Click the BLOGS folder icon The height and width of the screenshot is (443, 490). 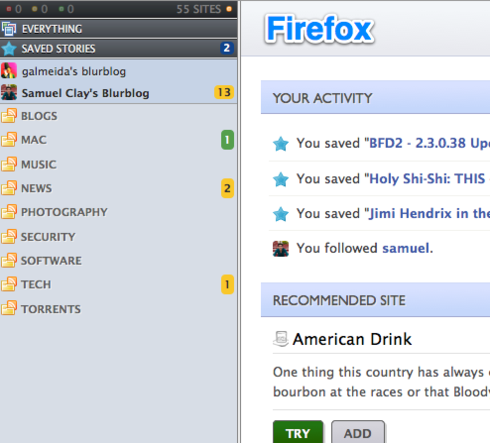point(9,116)
